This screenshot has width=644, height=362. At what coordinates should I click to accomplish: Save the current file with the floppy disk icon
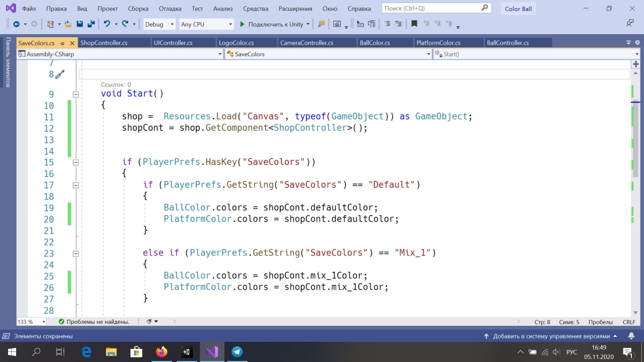pos(79,24)
